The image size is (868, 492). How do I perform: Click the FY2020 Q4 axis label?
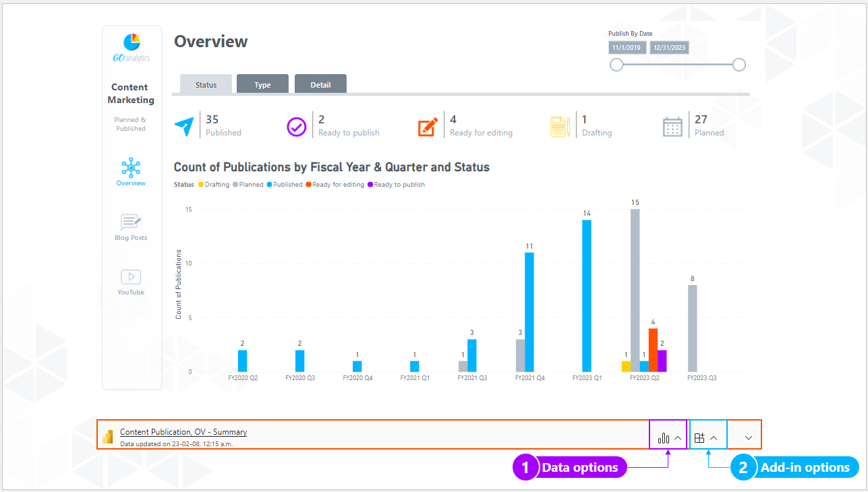tap(357, 378)
